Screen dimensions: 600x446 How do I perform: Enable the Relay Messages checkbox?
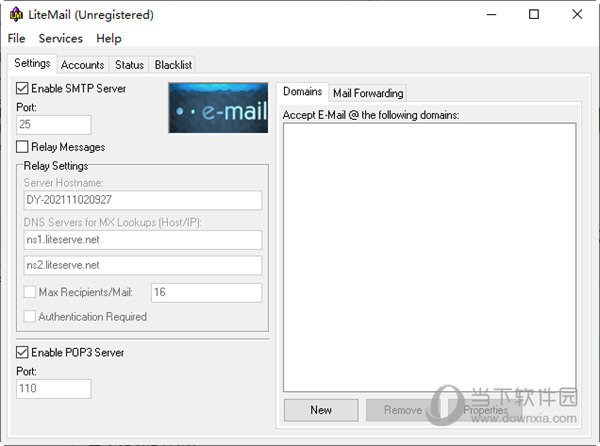point(22,147)
